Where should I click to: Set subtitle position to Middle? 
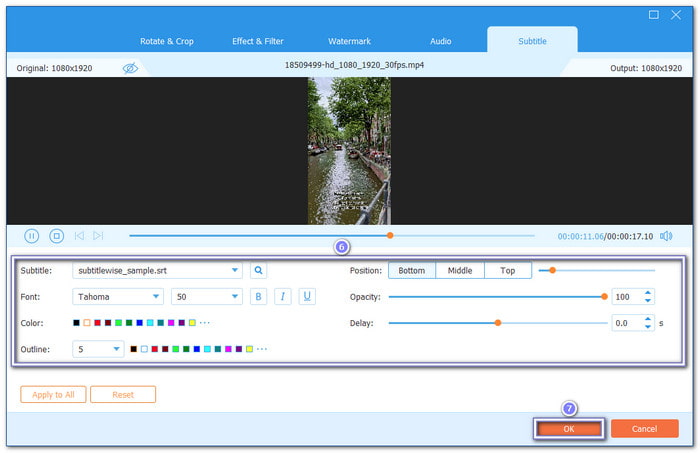[460, 270]
